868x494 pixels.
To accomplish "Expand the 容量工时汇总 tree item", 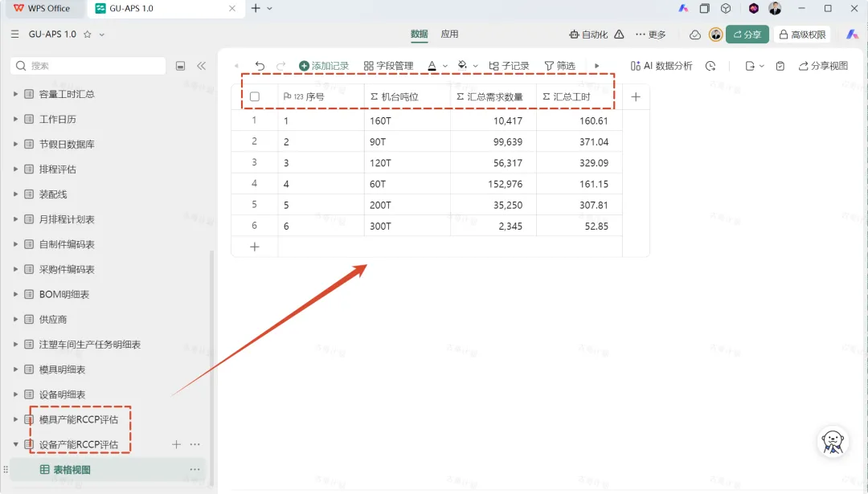I will 15,94.
